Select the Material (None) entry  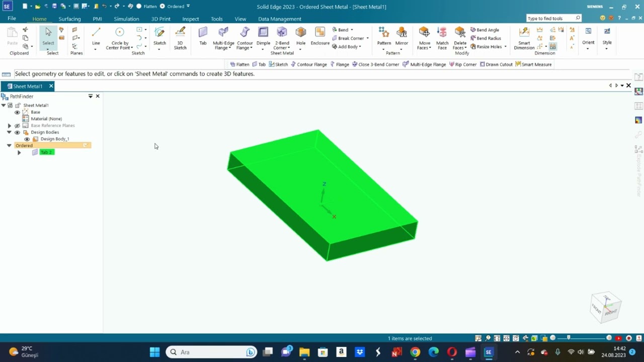[46, 119]
